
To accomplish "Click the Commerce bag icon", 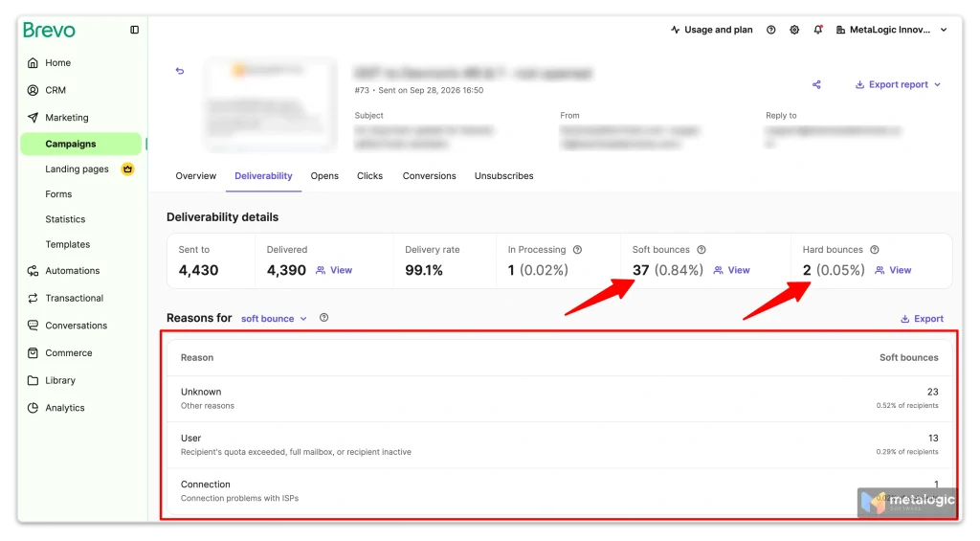I will pos(33,352).
